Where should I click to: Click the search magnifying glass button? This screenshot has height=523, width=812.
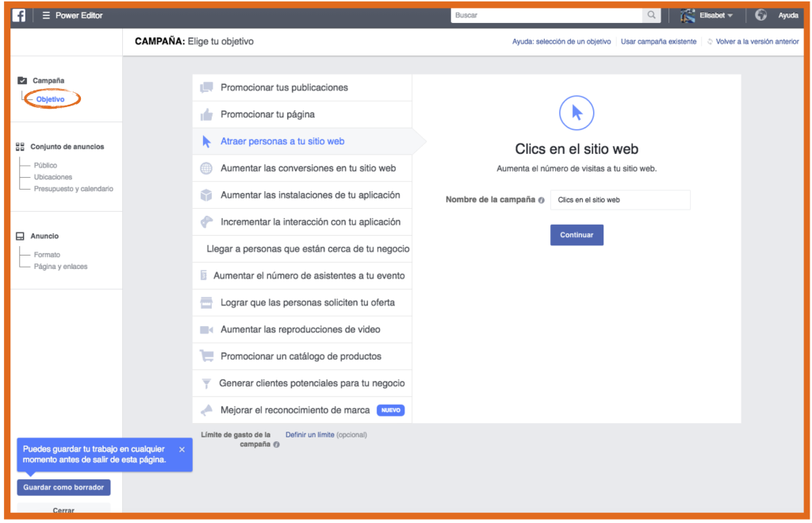pos(652,15)
